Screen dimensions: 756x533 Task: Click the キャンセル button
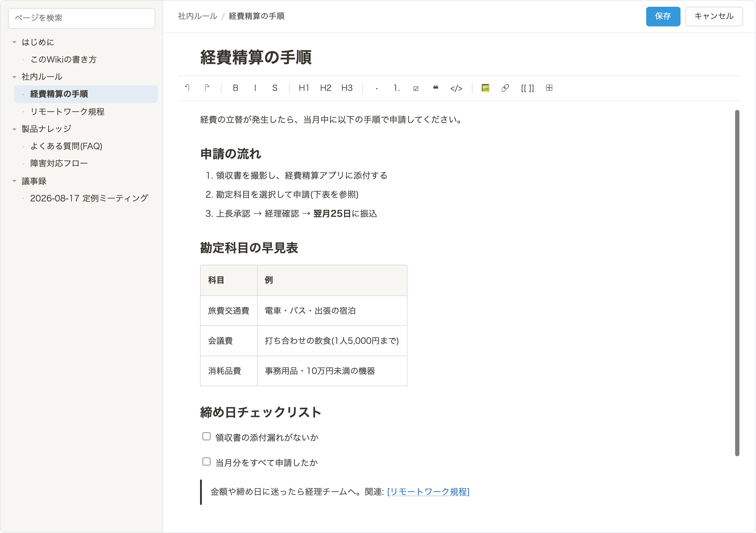click(714, 16)
